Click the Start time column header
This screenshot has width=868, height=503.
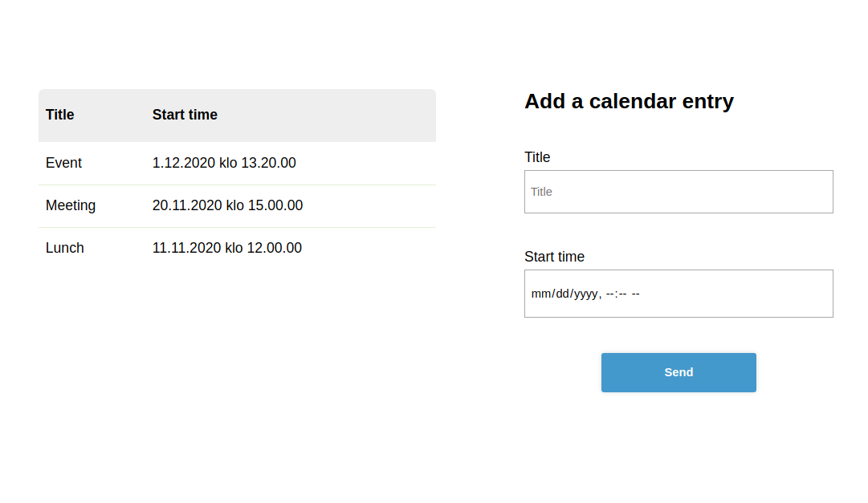click(185, 115)
